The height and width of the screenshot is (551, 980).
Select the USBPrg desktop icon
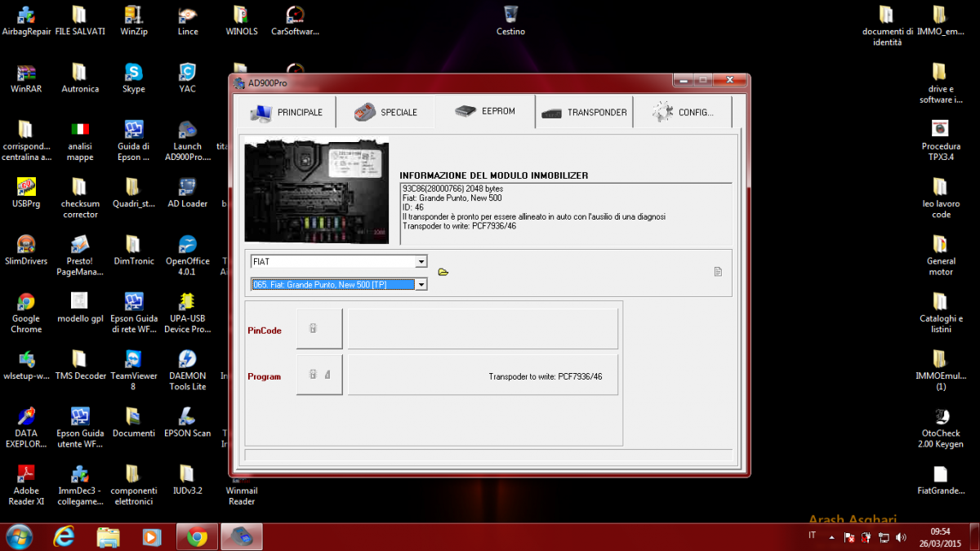pos(26,193)
